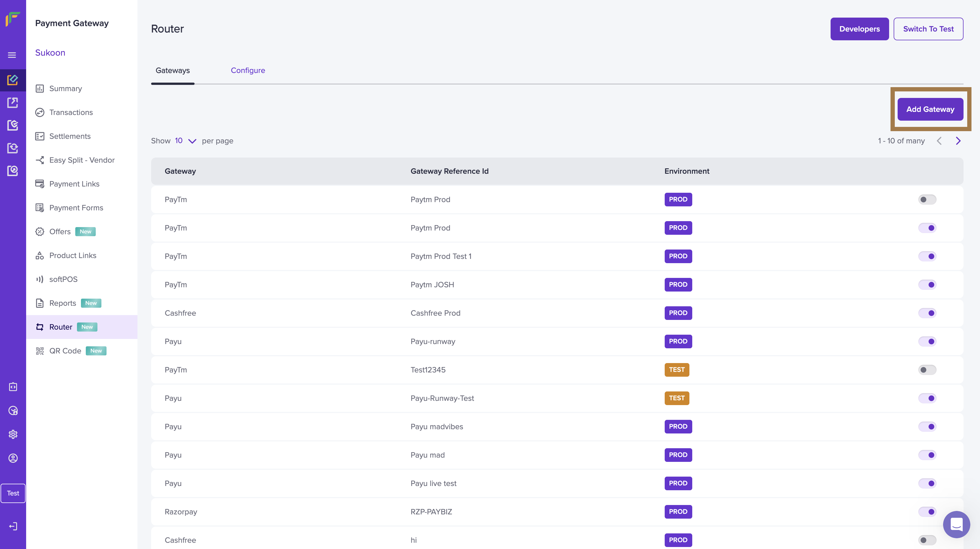This screenshot has width=980, height=549.
Task: Open Transactions in the sidebar menu
Action: [71, 112]
